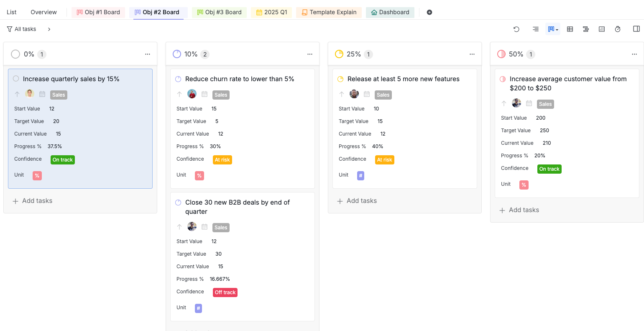644x331 pixels.
Task: Click assignee avatar on Release 5 features card
Action: 354,94
